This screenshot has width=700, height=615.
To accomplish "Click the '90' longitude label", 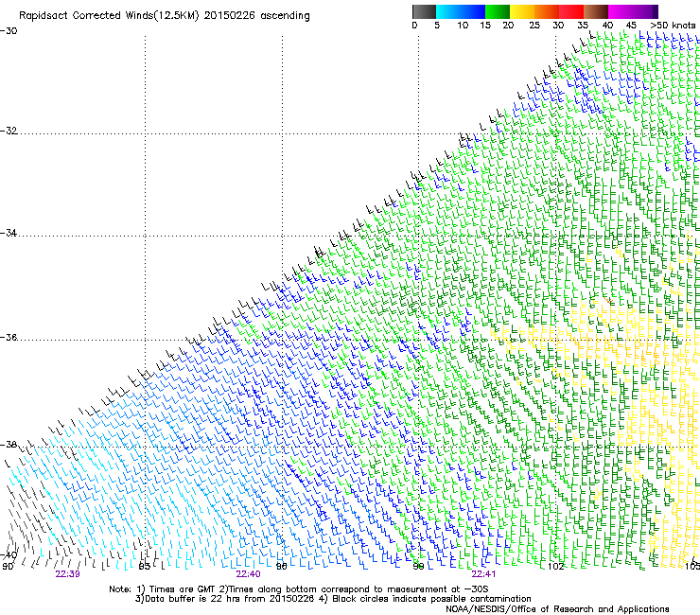I will click(x=8, y=567).
